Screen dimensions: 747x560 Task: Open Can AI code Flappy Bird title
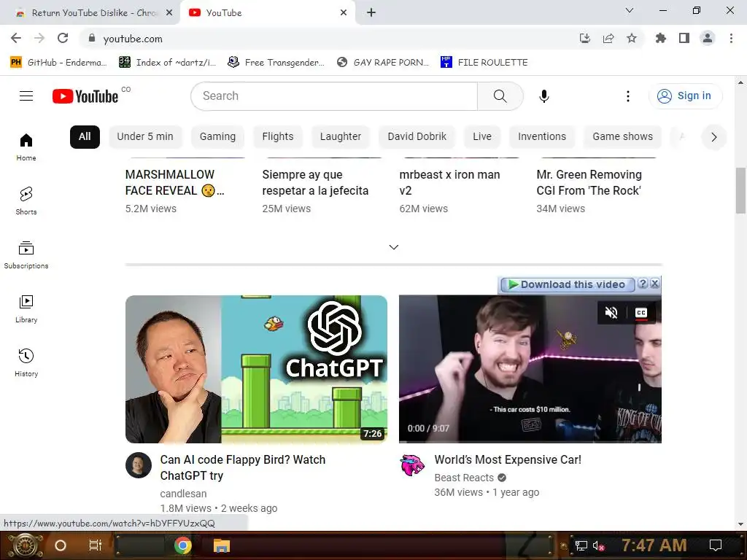click(x=243, y=467)
